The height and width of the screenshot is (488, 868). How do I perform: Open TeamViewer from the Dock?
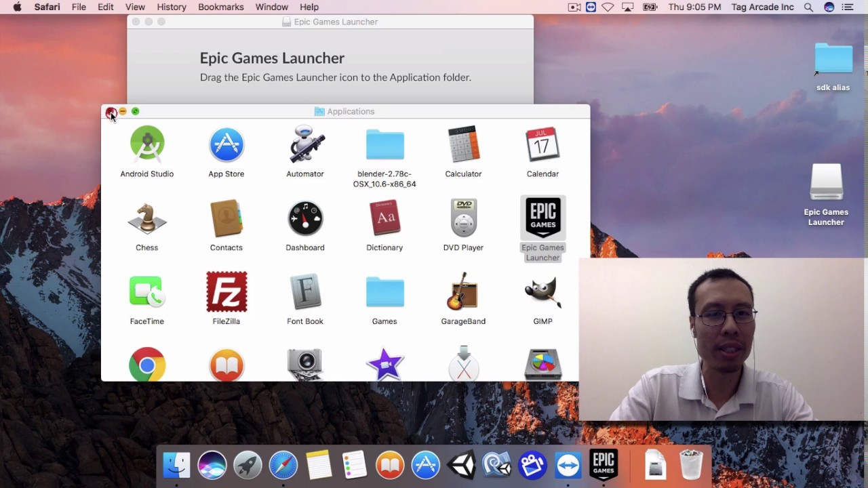[568, 465]
